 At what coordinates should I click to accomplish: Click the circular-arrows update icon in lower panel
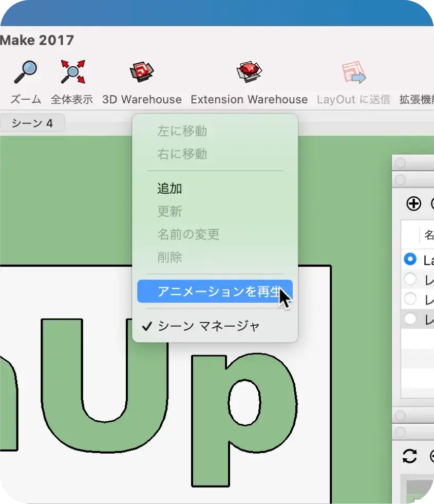point(409,456)
